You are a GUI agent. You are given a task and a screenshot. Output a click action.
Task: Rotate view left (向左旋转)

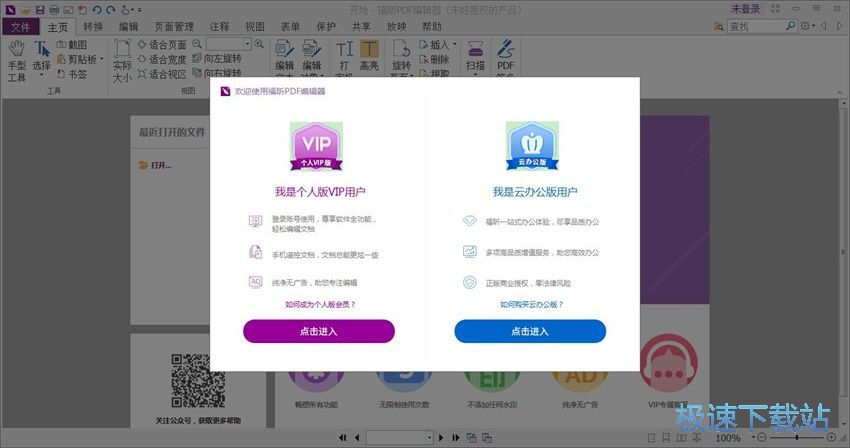(x=217, y=59)
